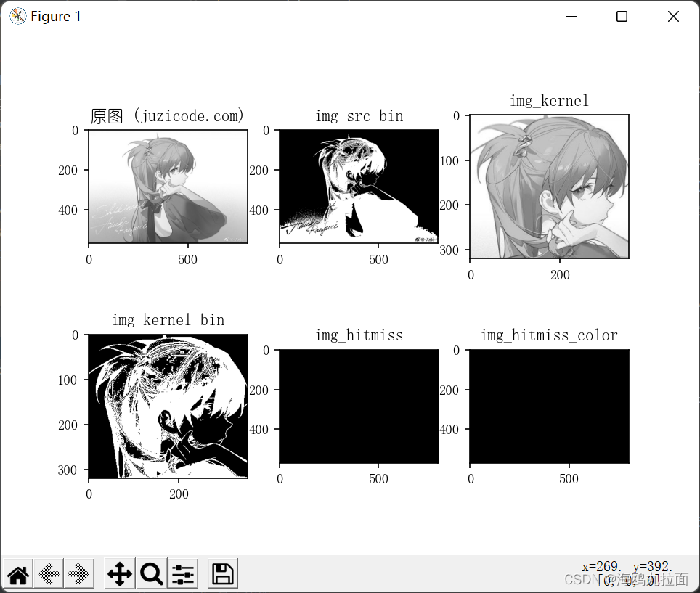This screenshot has height=593, width=700.
Task: Click the black img_hitmiss plot
Action: pos(359,406)
